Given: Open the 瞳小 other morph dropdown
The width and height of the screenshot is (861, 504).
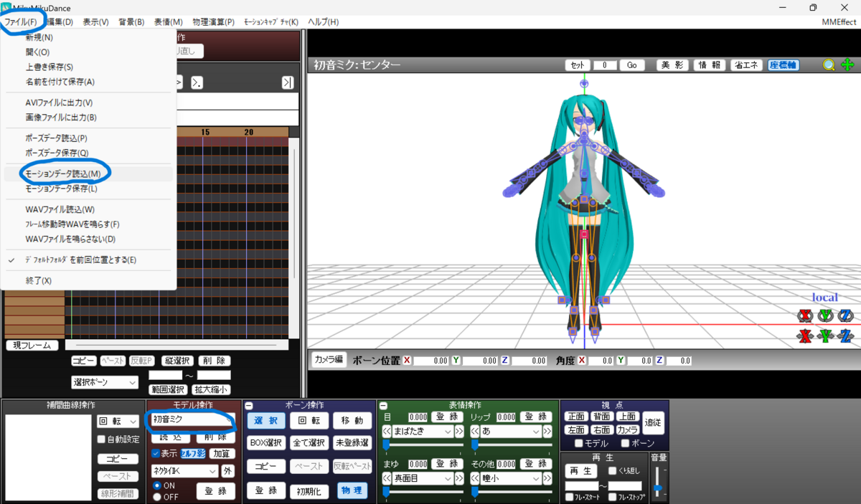Looking at the screenshot, I should 512,478.
